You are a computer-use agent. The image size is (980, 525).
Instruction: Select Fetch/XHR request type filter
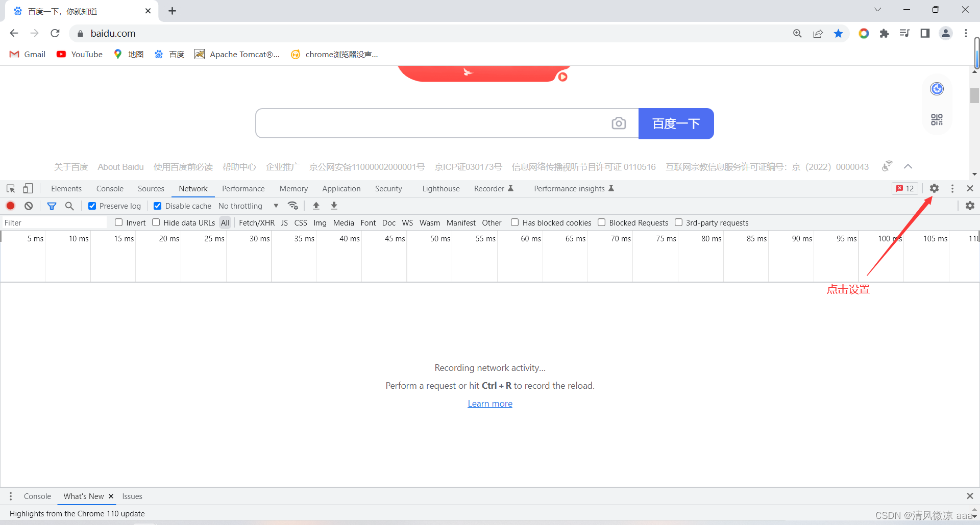[x=257, y=222]
